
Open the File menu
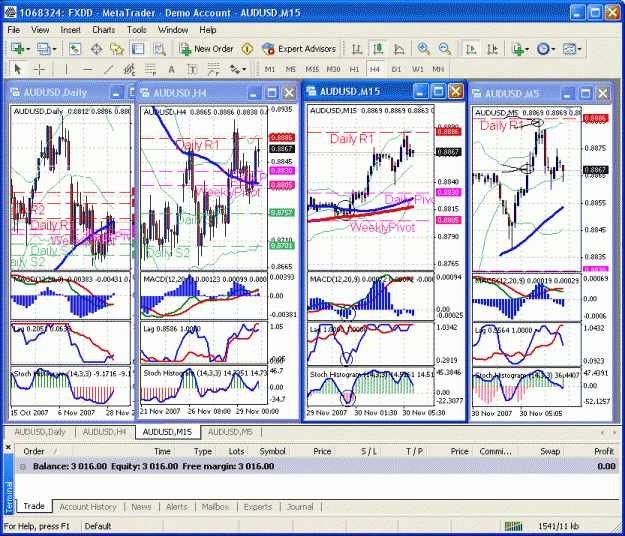13,30
